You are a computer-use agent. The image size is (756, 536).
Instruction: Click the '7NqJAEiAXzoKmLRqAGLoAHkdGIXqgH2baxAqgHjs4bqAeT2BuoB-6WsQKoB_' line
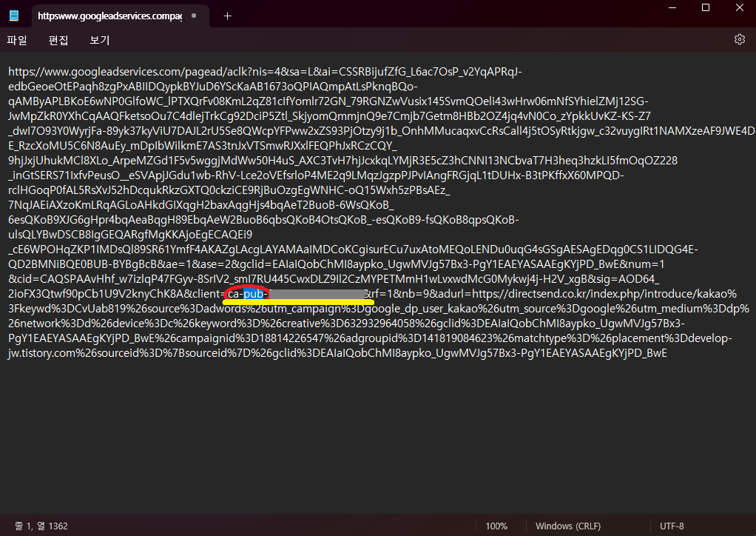pyautogui.click(x=201, y=205)
